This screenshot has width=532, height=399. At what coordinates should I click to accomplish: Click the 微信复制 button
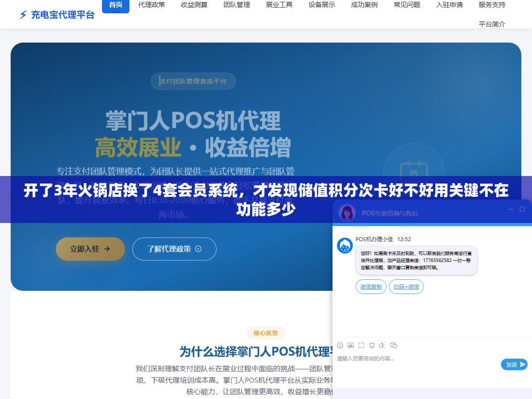(x=371, y=286)
